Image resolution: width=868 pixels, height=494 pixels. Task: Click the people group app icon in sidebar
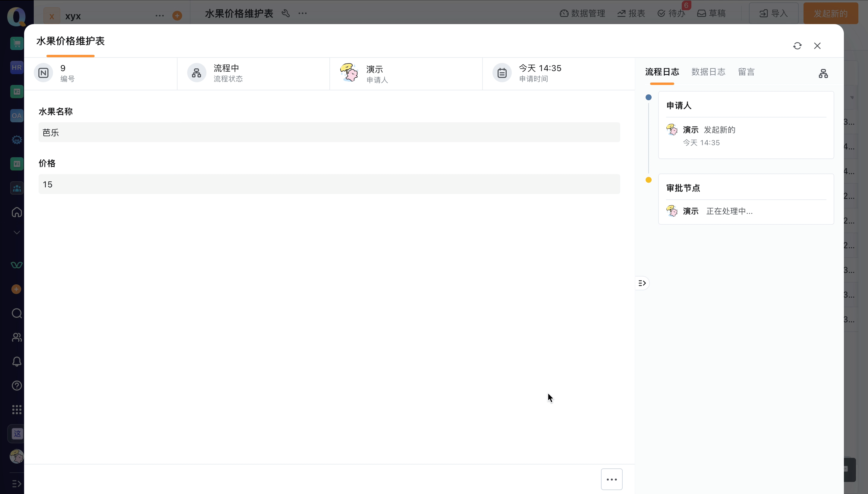[17, 188]
